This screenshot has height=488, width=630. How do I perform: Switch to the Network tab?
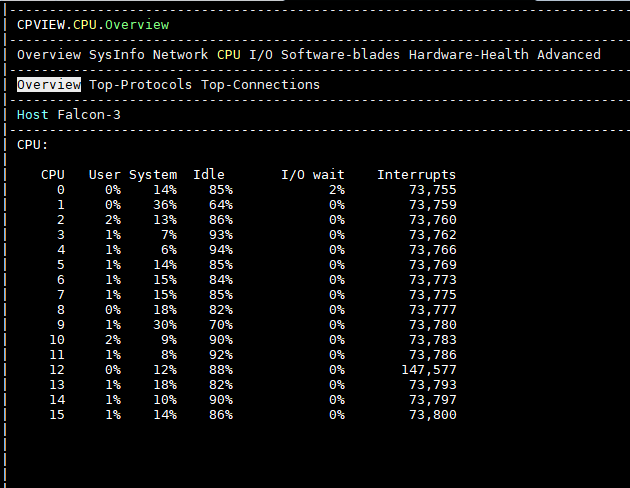(180, 55)
